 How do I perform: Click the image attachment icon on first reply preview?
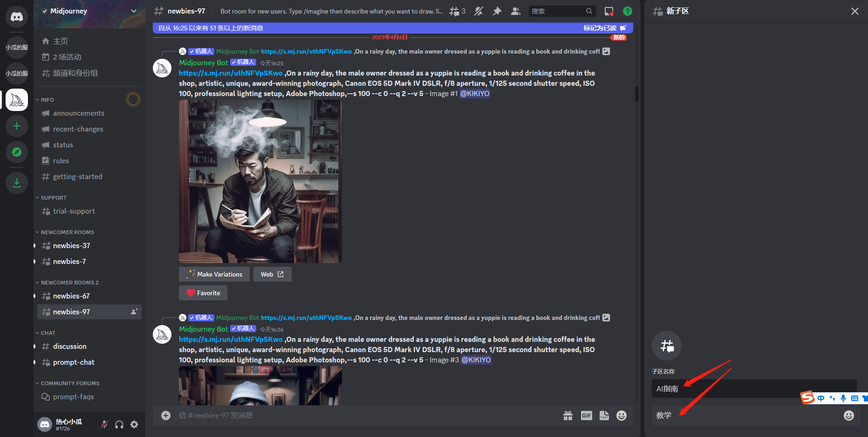tap(606, 51)
